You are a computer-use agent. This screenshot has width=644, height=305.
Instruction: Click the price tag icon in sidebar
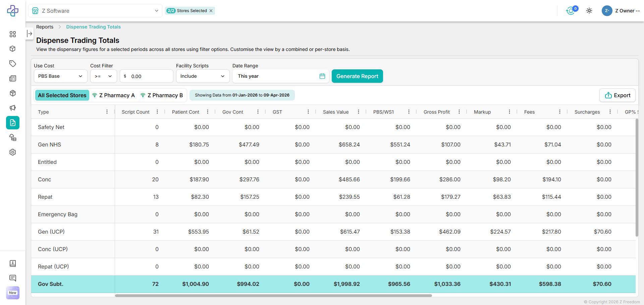pos(13,64)
